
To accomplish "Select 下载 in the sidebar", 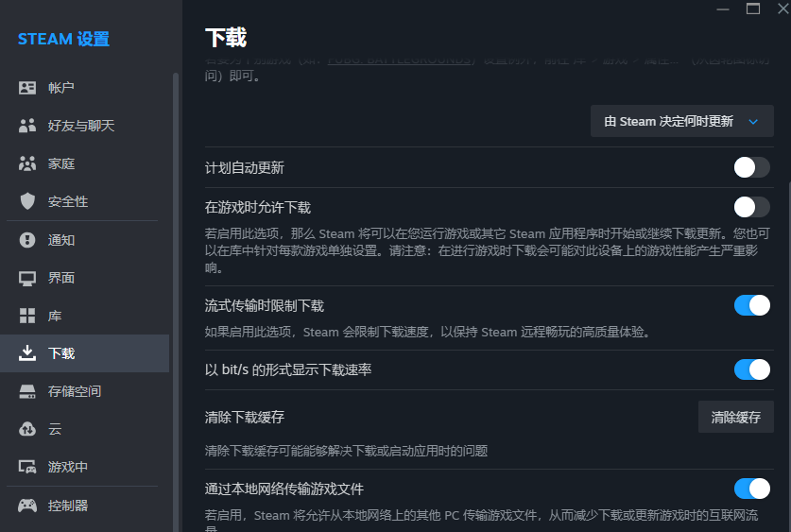I will point(84,353).
